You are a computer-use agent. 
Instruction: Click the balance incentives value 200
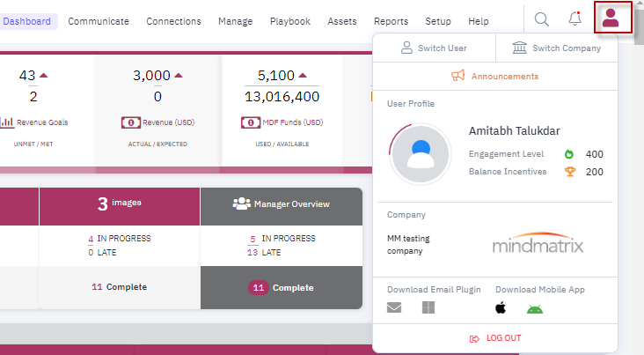click(595, 172)
